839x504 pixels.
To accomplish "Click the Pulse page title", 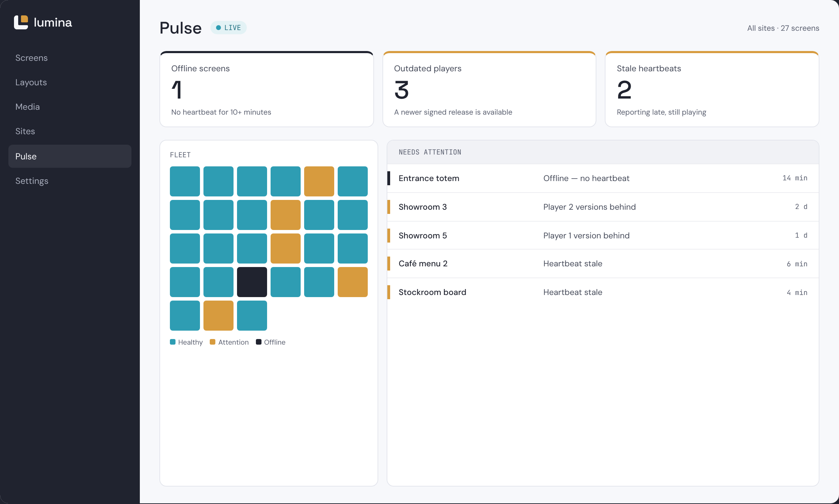I will tap(180, 28).
